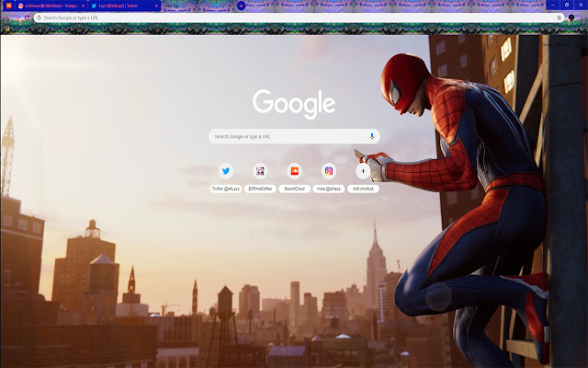Restore down the Chrome window
588x368 pixels.
(567, 5)
